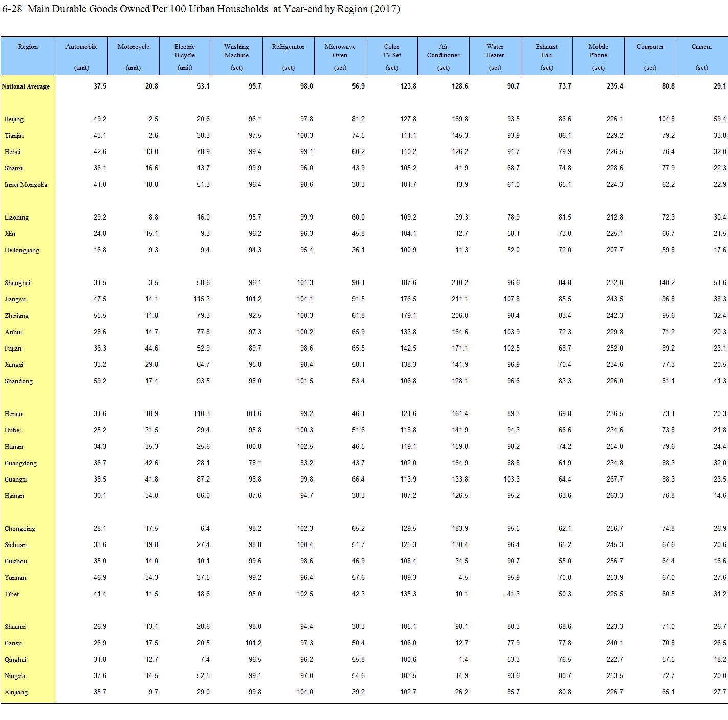728x720 pixels.
Task: Click the Liaoning row label
Action: (x=16, y=217)
